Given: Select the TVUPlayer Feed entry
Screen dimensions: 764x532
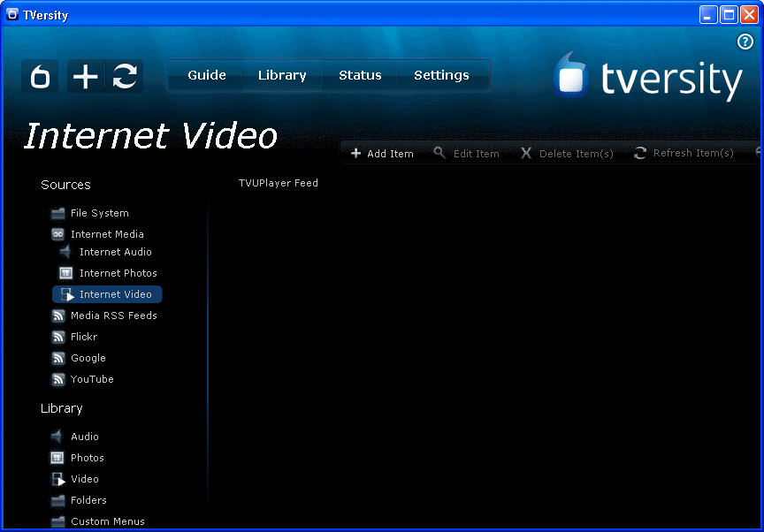Looking at the screenshot, I should [x=279, y=183].
